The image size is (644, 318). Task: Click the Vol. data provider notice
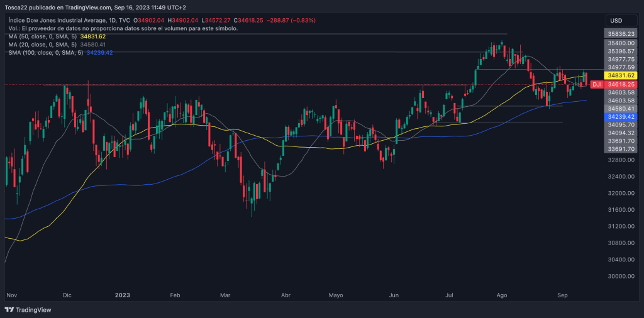(123, 29)
